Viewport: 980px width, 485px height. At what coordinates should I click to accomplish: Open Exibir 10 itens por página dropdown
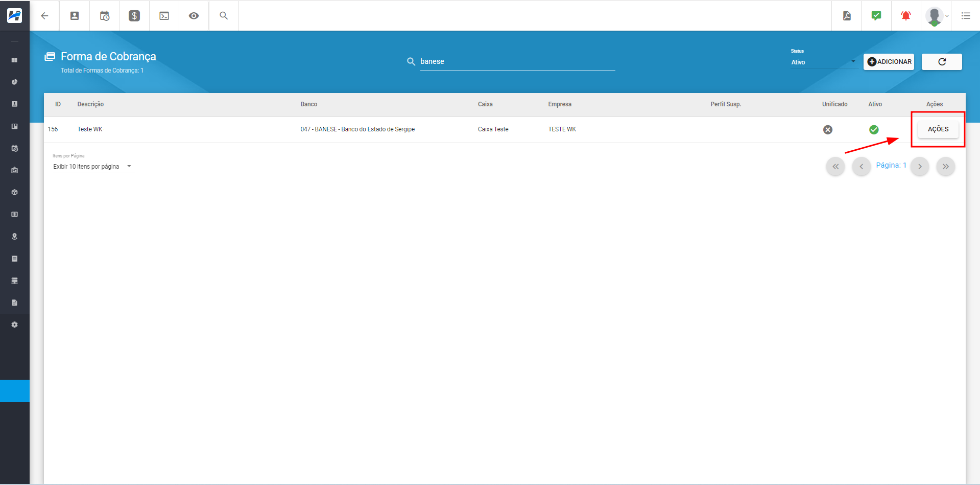[93, 167]
